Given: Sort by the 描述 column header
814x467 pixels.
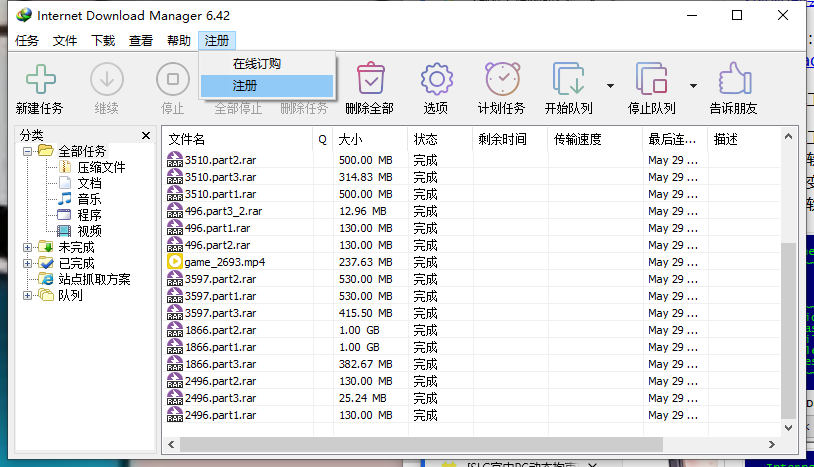Looking at the screenshot, I should coord(743,139).
